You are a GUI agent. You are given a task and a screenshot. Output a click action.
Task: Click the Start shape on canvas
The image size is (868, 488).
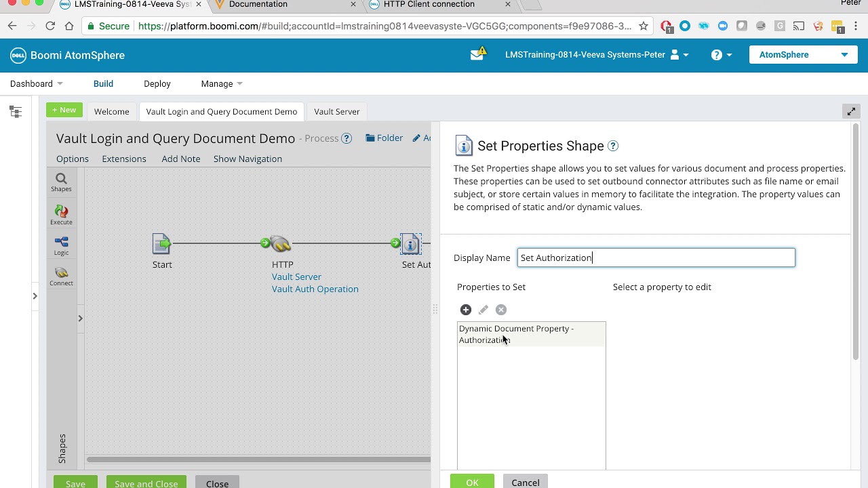162,243
